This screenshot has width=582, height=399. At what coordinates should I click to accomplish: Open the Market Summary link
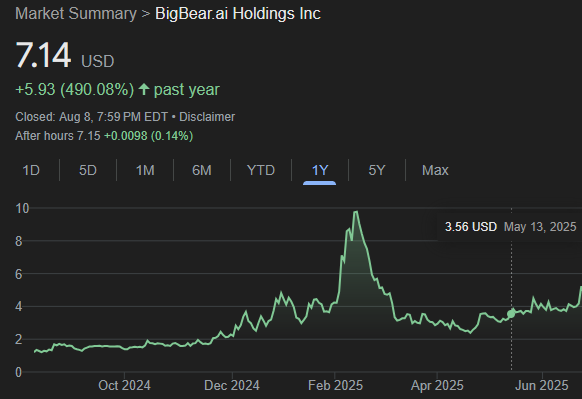coord(76,14)
